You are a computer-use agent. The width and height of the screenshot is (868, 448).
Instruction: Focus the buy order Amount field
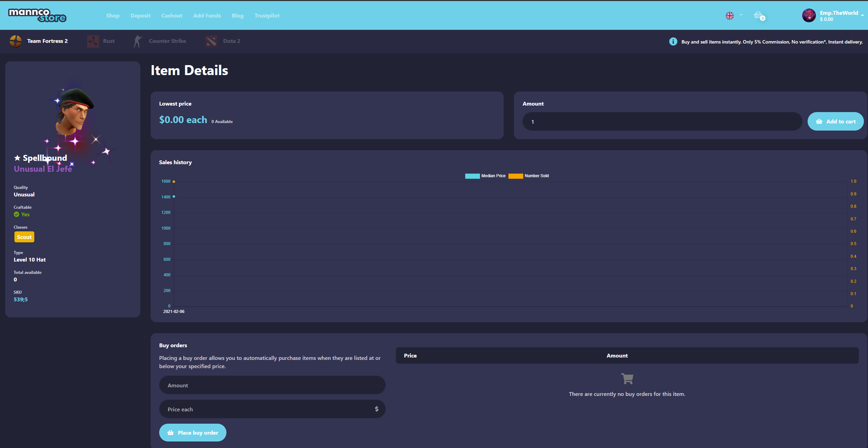point(272,385)
